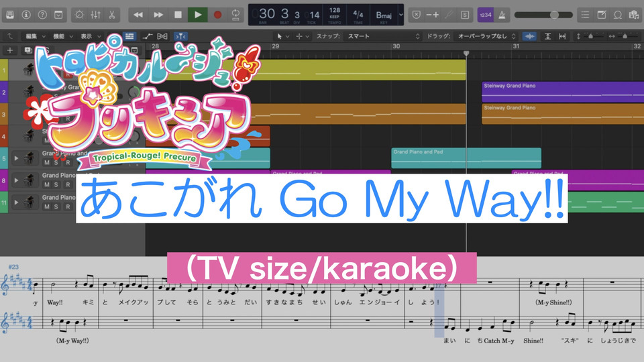Click the green Play button

(x=197, y=15)
